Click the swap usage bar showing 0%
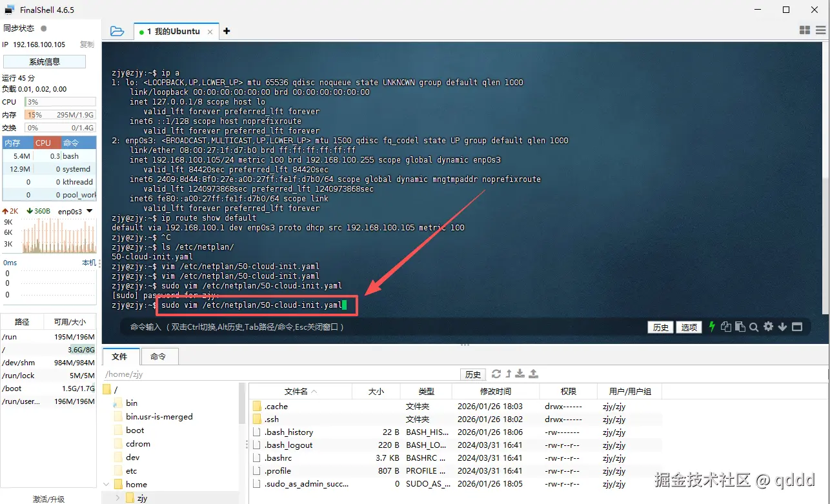Image resolution: width=830 pixels, height=504 pixels. (x=60, y=128)
